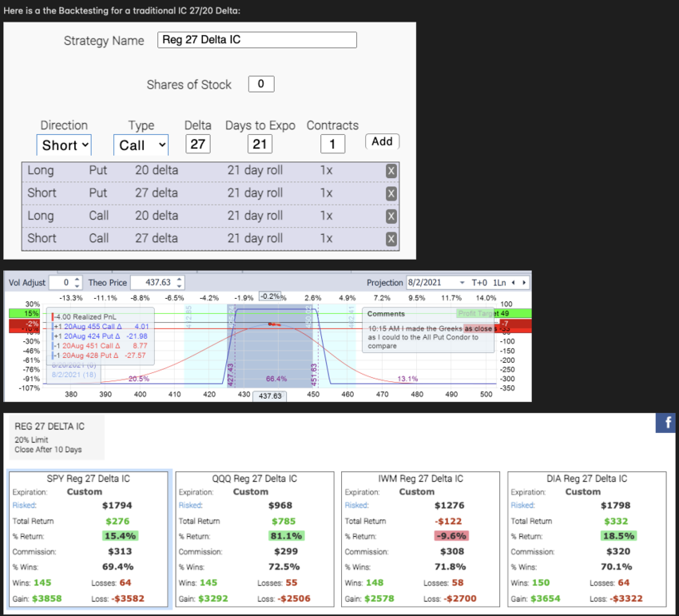The image size is (679, 616).
Task: Click the -1 20Aug 428 Put legend entry
Action: click(x=99, y=356)
